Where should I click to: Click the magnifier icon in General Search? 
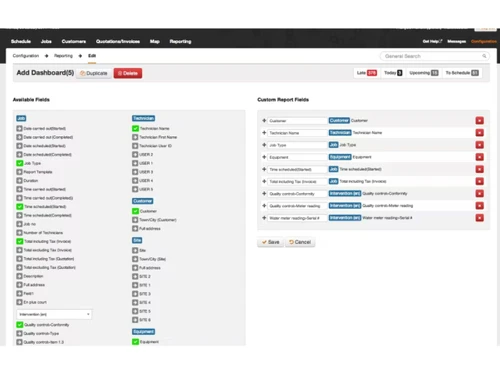[x=484, y=56]
